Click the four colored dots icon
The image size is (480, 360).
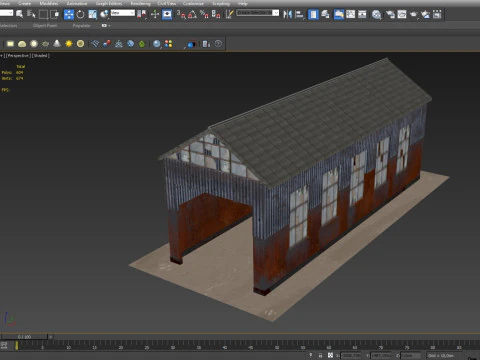pos(169,44)
